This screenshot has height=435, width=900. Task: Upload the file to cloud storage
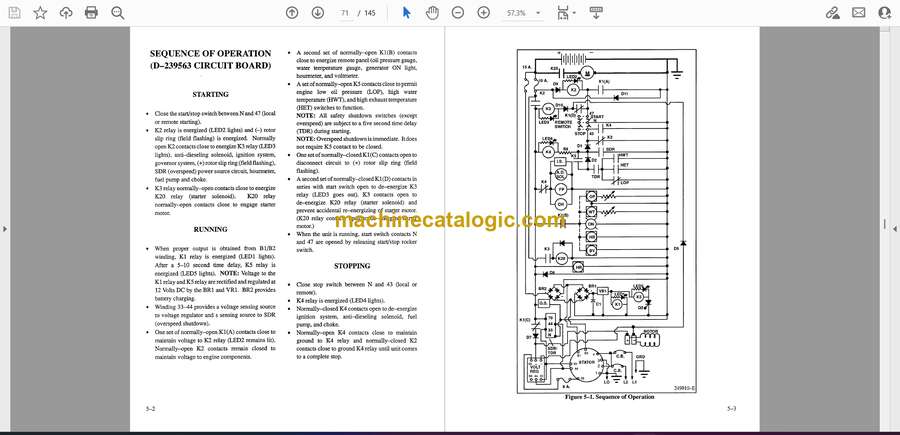point(66,13)
